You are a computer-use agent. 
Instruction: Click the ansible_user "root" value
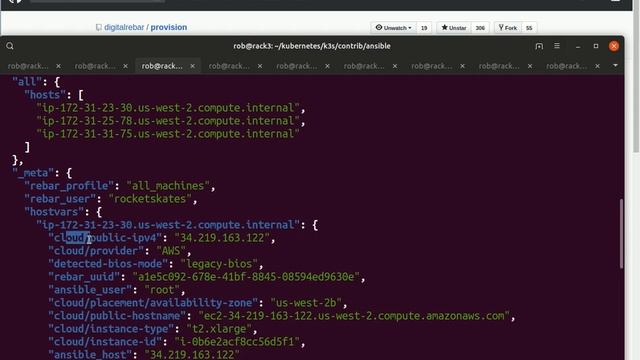[x=162, y=290]
